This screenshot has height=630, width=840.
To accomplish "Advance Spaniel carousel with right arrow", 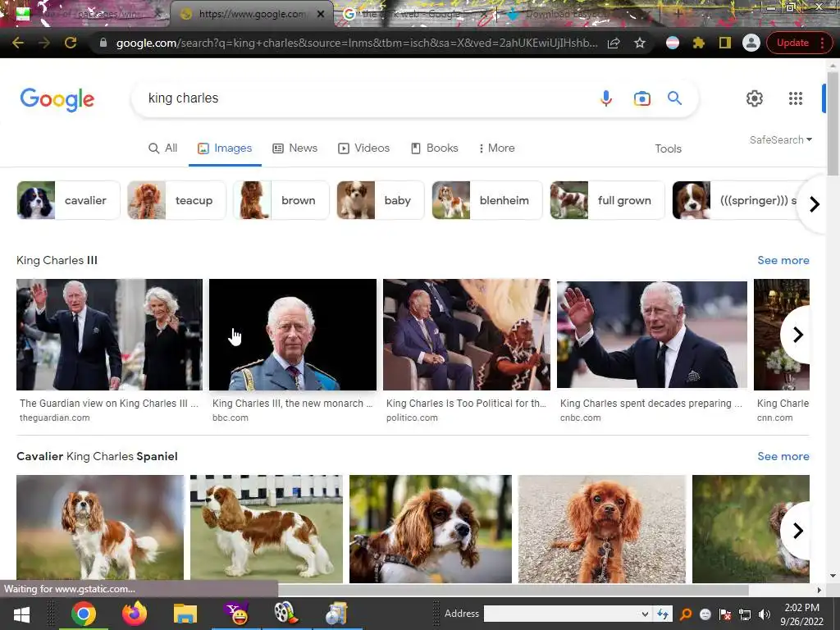I will tap(797, 531).
